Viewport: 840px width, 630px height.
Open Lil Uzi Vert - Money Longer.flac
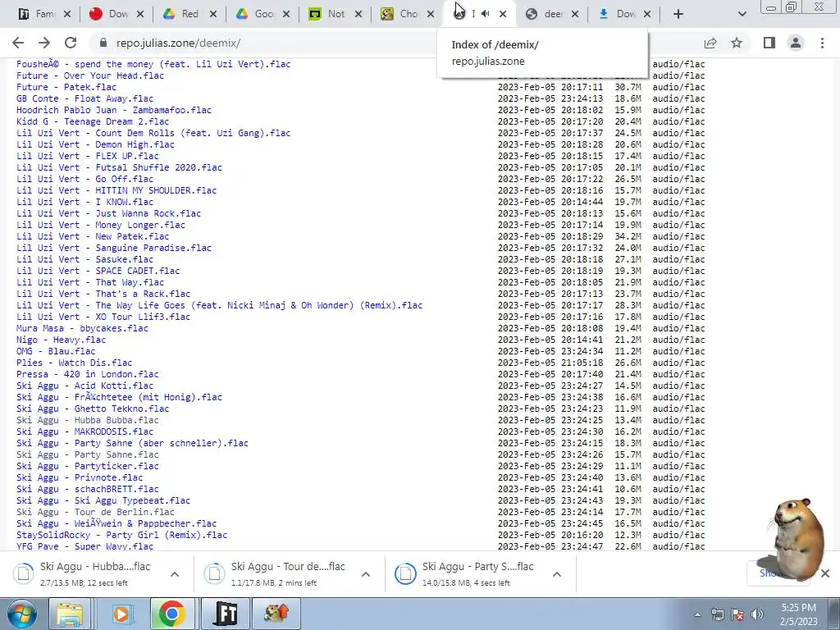click(101, 225)
